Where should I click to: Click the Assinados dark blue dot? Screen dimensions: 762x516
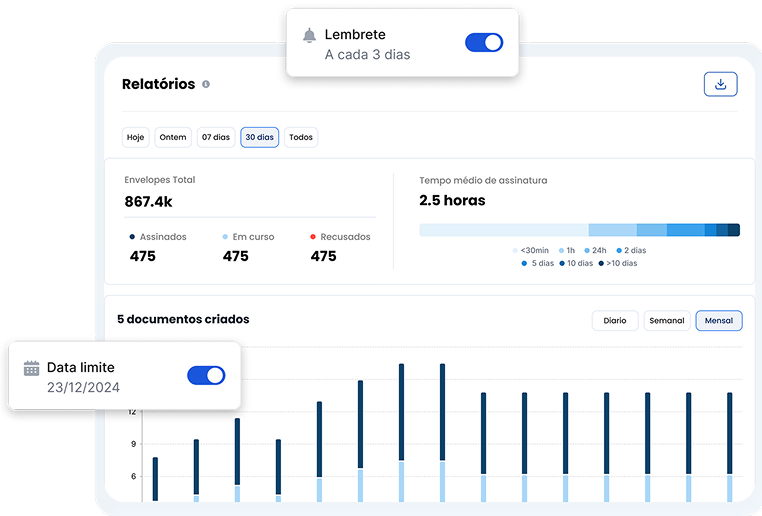click(x=132, y=237)
